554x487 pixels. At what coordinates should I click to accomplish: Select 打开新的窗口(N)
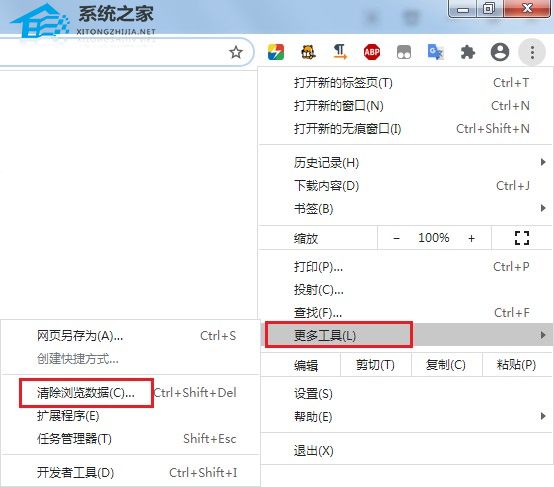coord(406,106)
